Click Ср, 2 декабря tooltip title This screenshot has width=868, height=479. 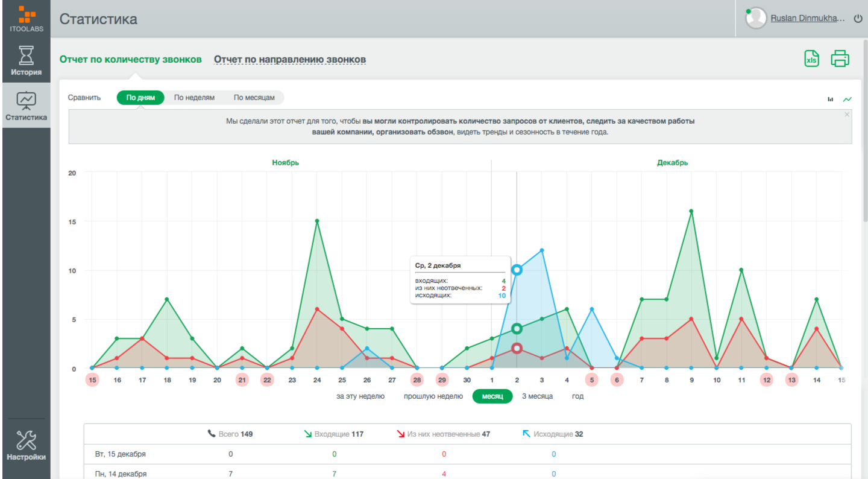[x=438, y=265]
